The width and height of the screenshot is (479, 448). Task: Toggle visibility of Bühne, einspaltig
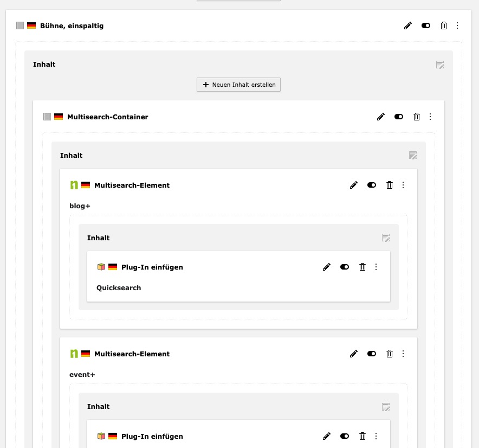tap(425, 25)
